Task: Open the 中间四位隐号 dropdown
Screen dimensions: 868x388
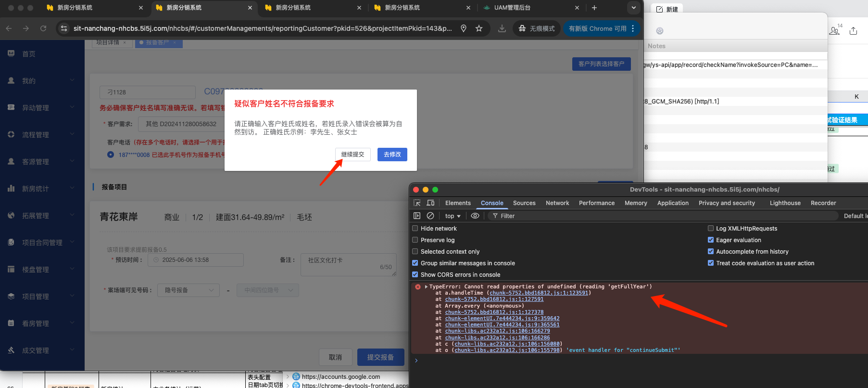Action: point(268,290)
